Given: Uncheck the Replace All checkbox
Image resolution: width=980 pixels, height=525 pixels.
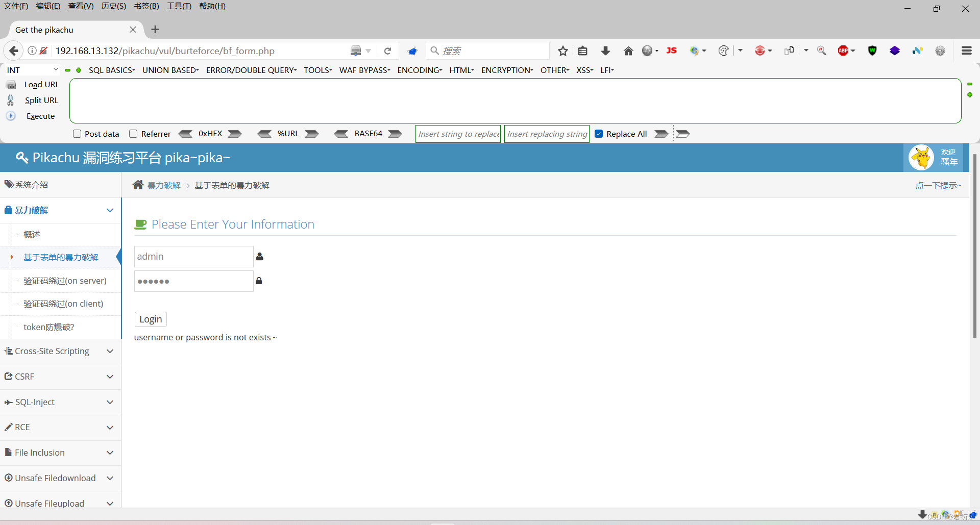Looking at the screenshot, I should pos(599,134).
